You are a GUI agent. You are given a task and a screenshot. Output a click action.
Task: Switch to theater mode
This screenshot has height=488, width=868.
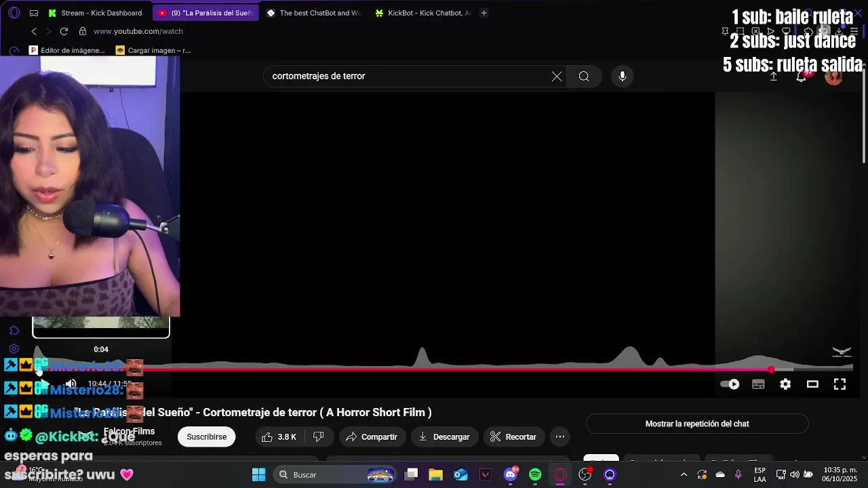[x=812, y=384]
